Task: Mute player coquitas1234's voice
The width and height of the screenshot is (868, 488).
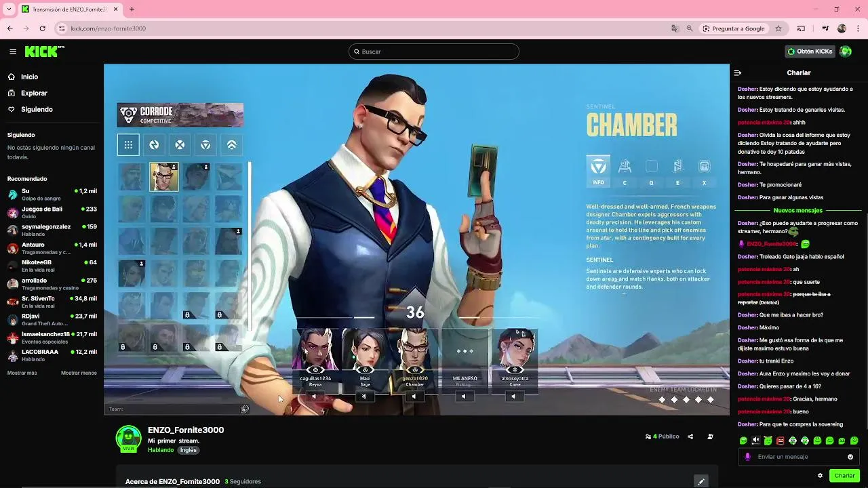Action: tap(314, 396)
